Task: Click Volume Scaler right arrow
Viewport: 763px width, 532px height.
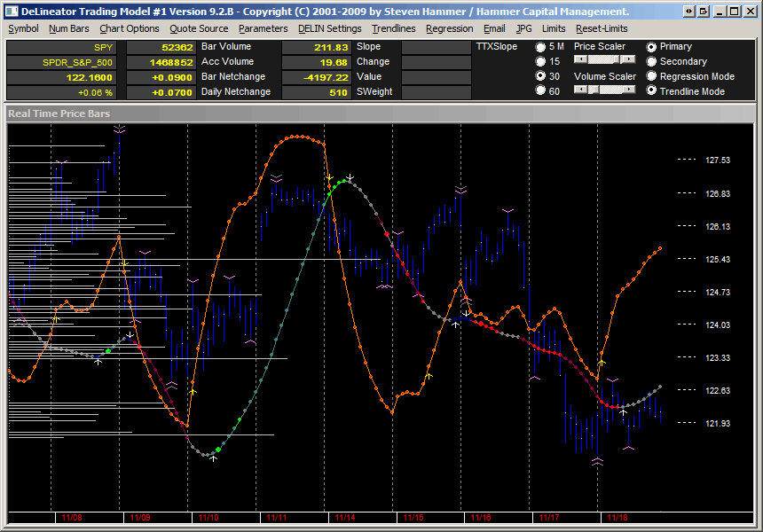Action: 629,90
